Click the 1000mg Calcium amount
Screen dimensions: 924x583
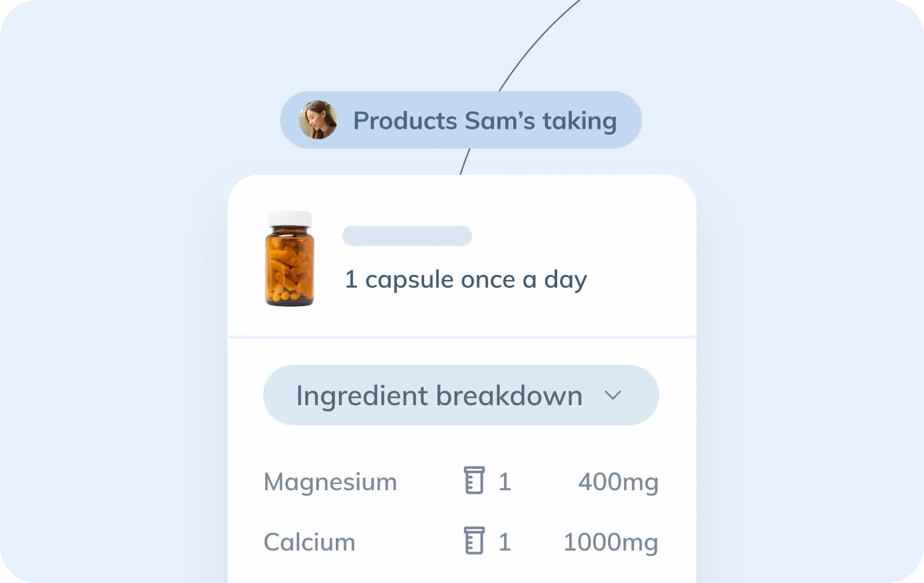610,542
